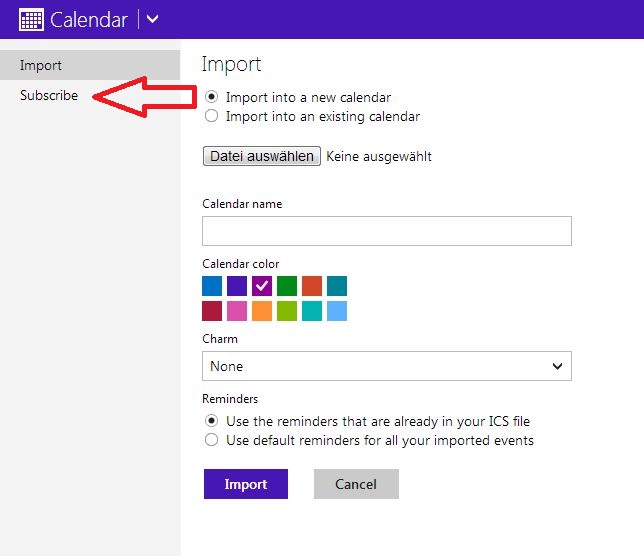Click the Cancel button
Screen dimensions: 644x556
tap(356, 484)
